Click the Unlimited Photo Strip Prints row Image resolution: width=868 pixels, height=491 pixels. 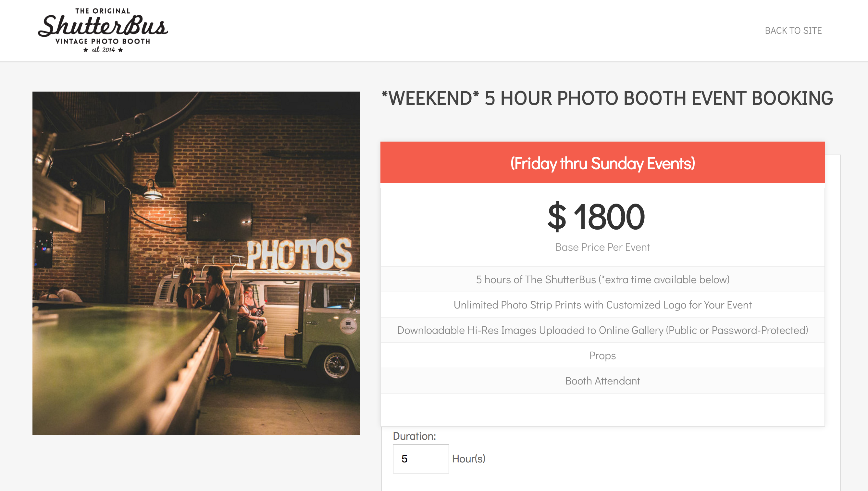click(x=602, y=305)
